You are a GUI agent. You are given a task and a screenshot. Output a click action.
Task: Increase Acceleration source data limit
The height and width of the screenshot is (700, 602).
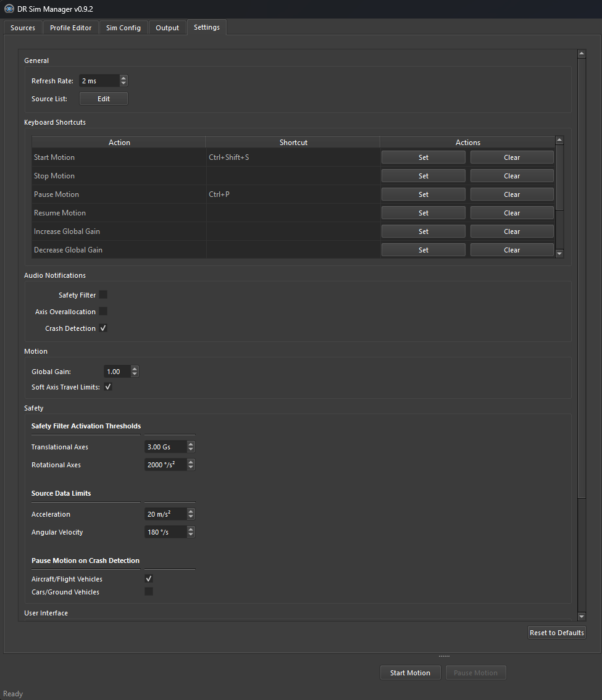pyautogui.click(x=191, y=512)
